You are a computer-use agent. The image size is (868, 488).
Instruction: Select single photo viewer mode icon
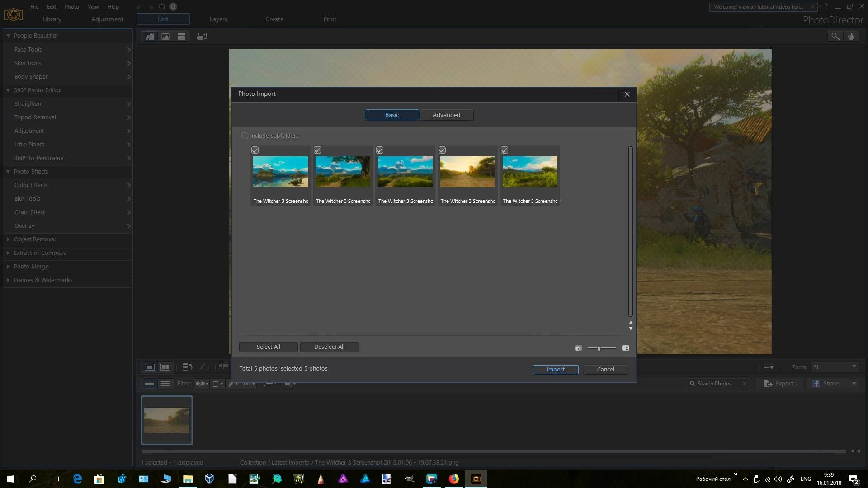click(150, 36)
